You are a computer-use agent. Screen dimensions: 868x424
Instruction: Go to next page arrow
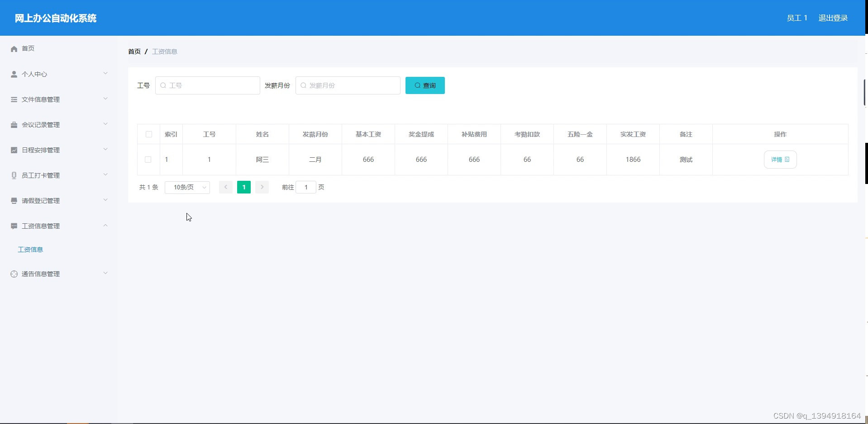[x=262, y=187]
